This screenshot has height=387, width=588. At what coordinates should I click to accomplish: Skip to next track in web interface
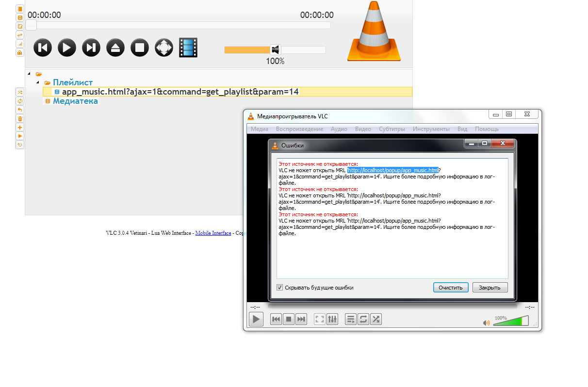click(91, 48)
